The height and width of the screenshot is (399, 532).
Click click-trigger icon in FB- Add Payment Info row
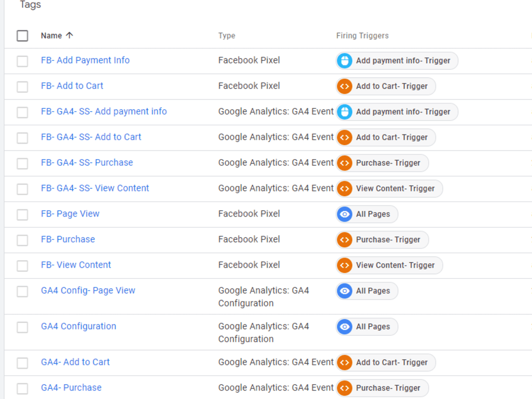[x=344, y=61]
